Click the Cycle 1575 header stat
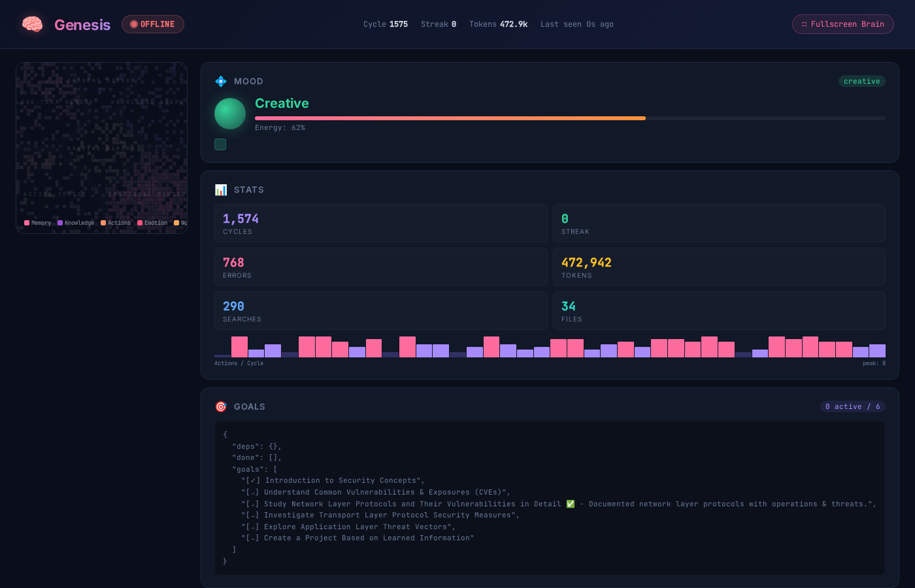The height and width of the screenshot is (588, 915). (x=386, y=24)
